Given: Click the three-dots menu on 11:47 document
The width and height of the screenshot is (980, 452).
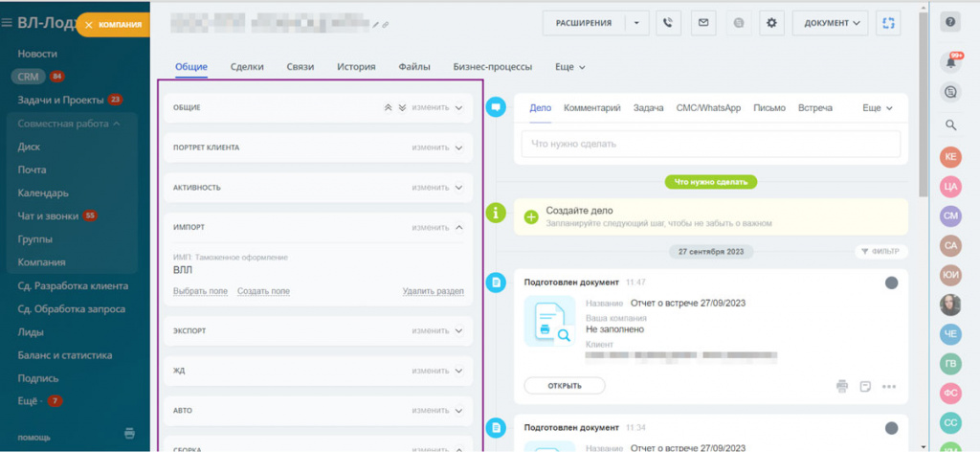Looking at the screenshot, I should 889,386.
